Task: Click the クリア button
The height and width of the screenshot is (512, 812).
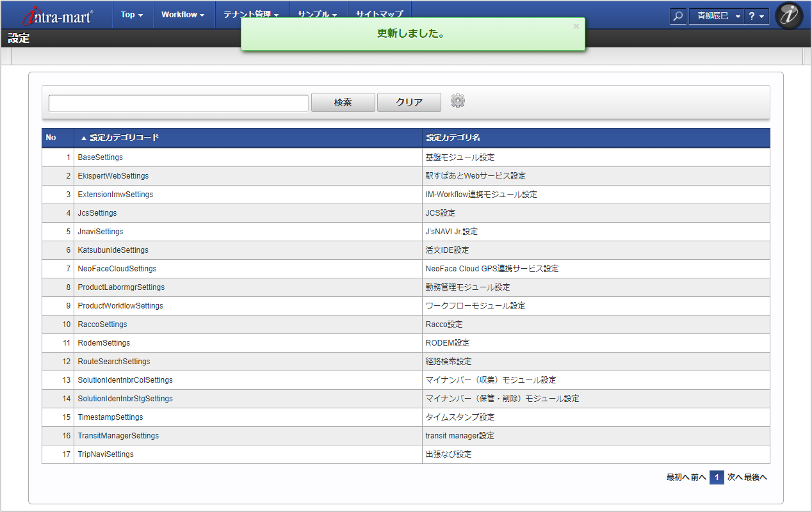Action: click(x=409, y=102)
